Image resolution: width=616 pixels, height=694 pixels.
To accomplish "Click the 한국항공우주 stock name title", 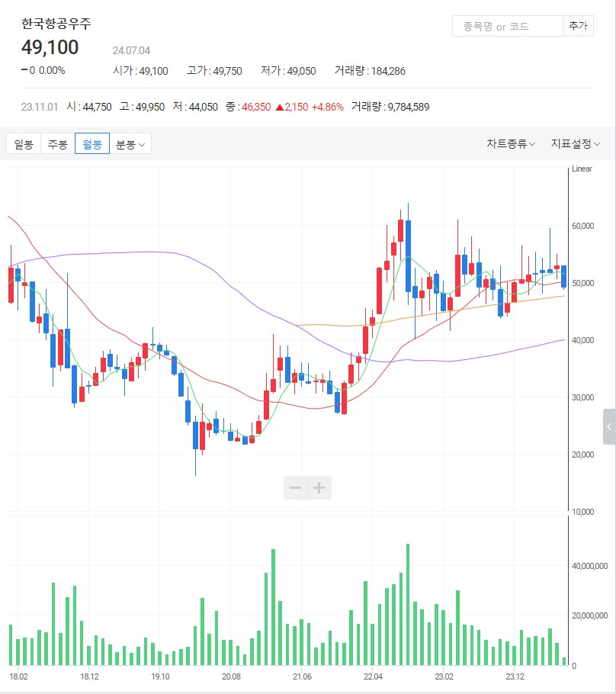I will pyautogui.click(x=56, y=24).
